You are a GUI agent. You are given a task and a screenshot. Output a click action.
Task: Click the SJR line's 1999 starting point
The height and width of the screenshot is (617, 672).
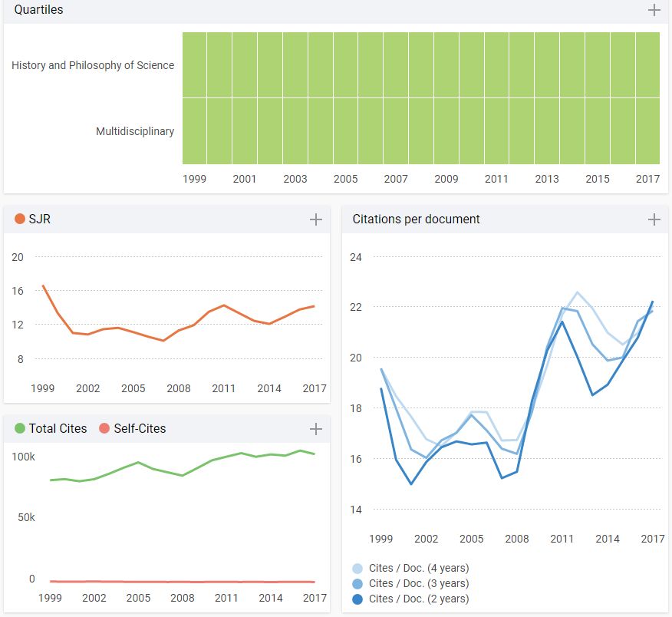(43, 286)
